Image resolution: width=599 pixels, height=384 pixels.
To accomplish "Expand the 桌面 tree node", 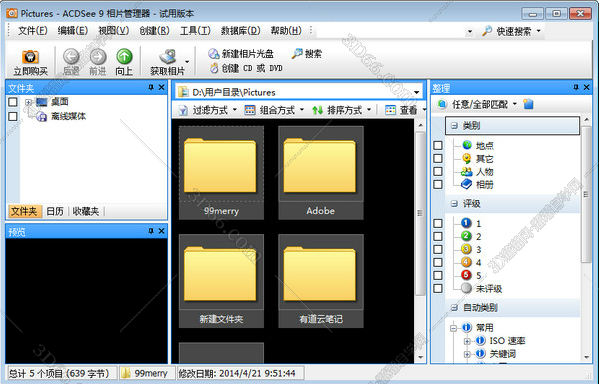I will point(28,102).
